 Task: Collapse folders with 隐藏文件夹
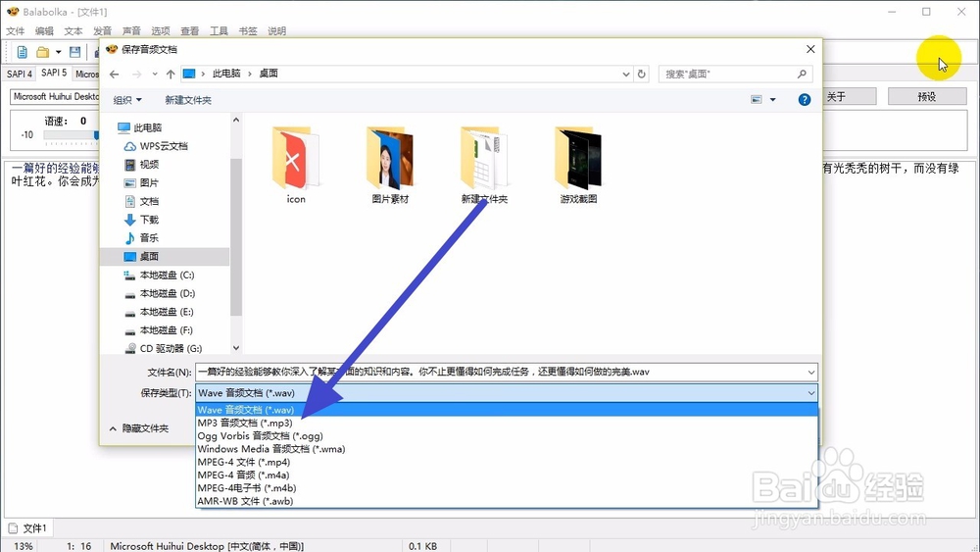(x=139, y=428)
